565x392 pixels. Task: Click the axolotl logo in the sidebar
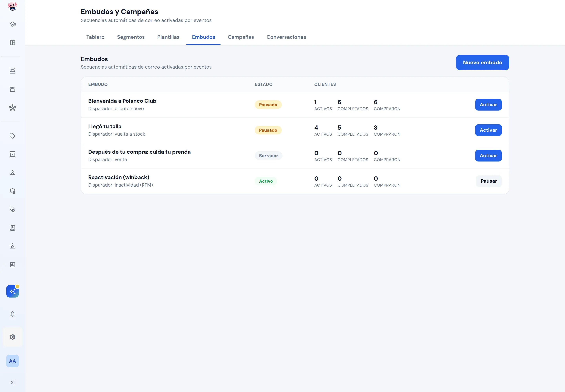12,6
